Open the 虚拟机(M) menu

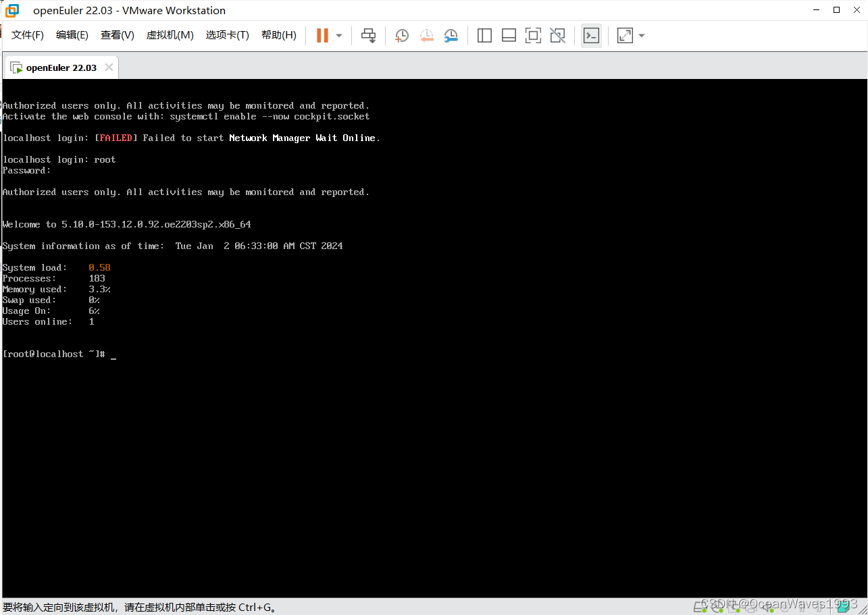tap(170, 35)
